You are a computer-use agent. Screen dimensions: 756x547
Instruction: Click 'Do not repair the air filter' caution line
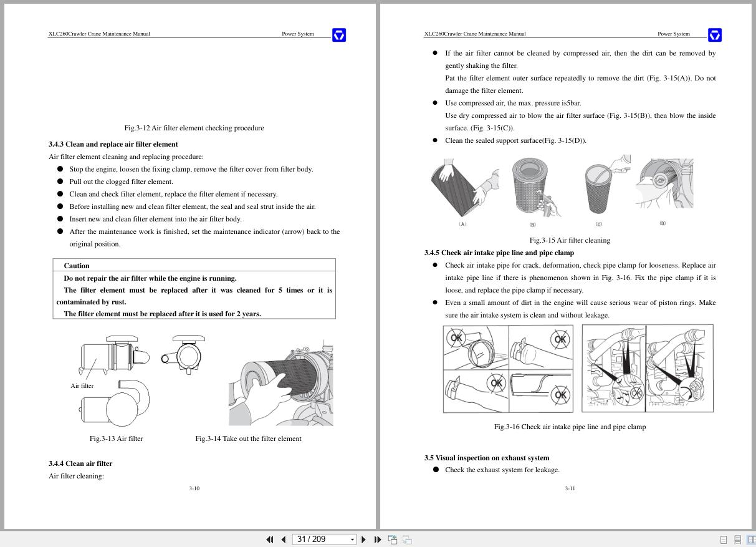[x=150, y=278]
